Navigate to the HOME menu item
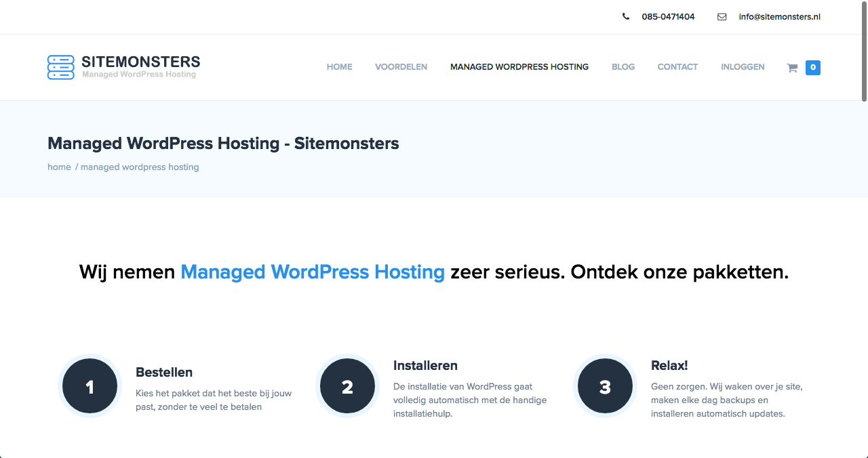The image size is (868, 458). pyautogui.click(x=339, y=66)
